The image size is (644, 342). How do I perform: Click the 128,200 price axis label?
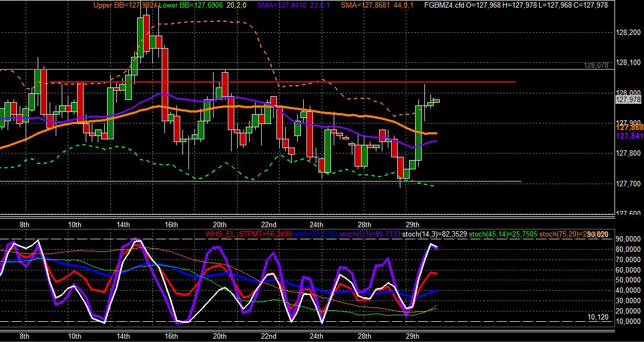point(629,33)
